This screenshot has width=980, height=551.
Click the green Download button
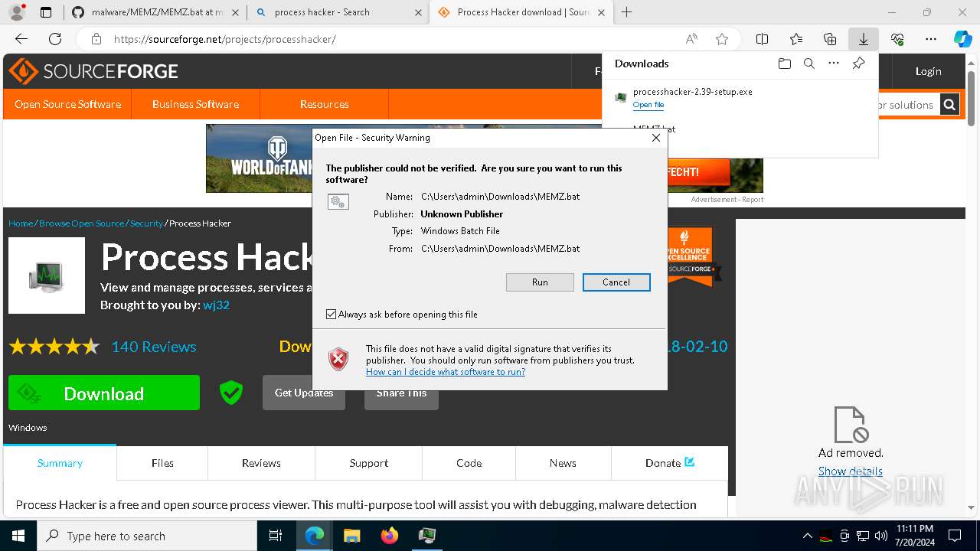point(104,393)
